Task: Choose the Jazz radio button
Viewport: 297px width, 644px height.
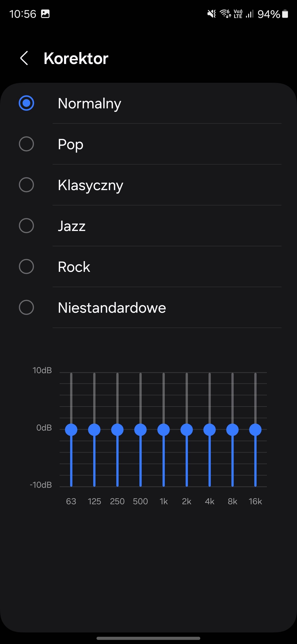Action: pos(26,226)
